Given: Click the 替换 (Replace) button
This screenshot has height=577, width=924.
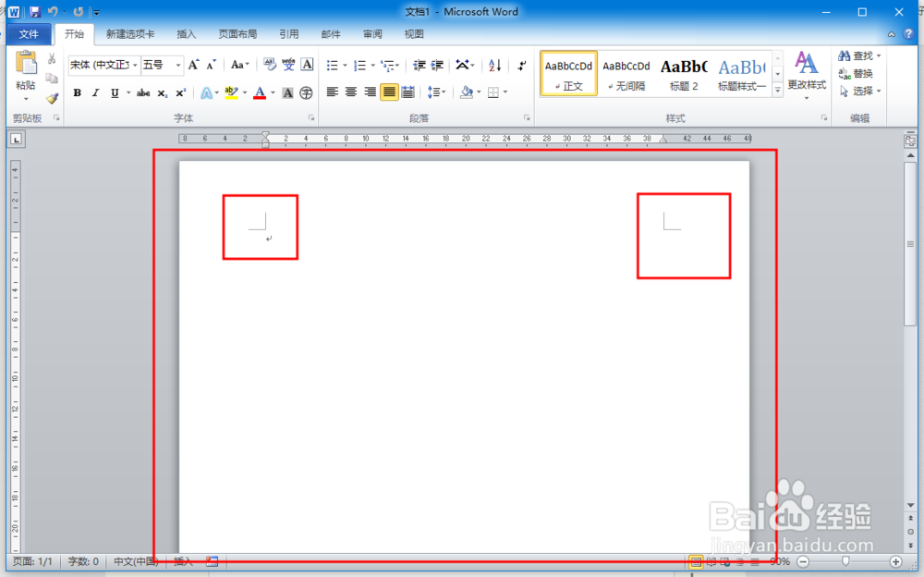Looking at the screenshot, I should click(x=856, y=74).
